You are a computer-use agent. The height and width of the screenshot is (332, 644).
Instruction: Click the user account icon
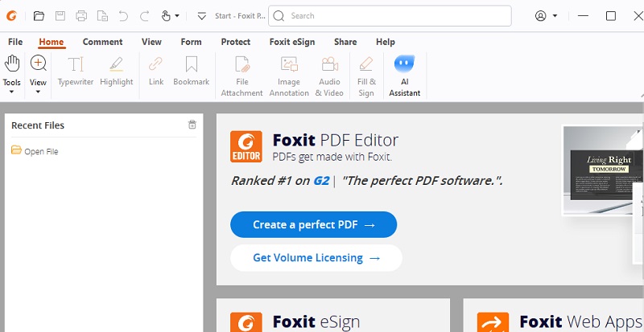[540, 16]
